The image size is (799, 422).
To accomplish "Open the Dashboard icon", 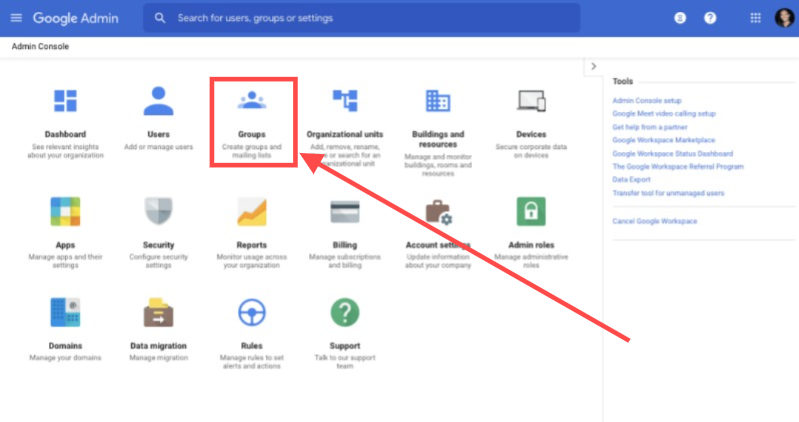I will point(65,101).
